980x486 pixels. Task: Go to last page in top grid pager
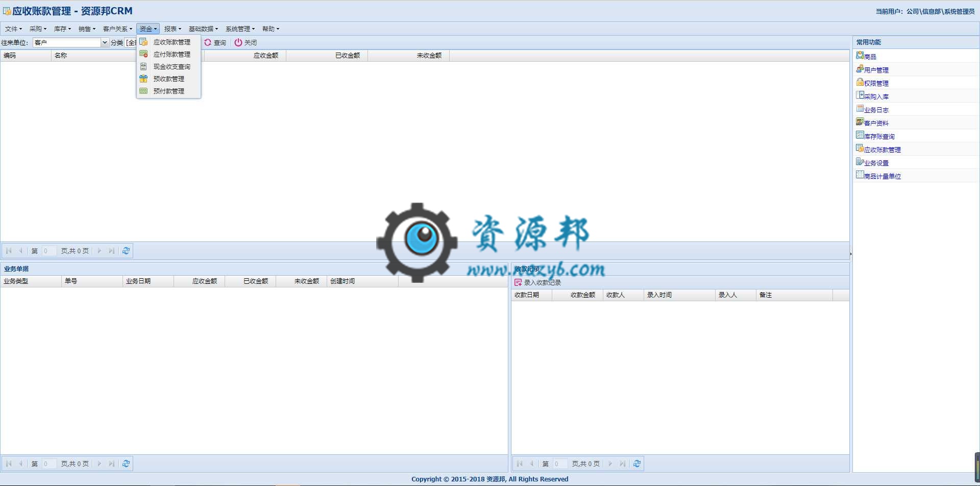point(111,251)
